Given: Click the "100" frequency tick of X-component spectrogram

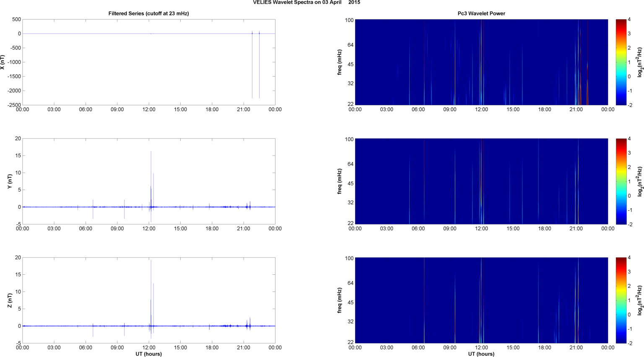Looking at the screenshot, I should (349, 20).
